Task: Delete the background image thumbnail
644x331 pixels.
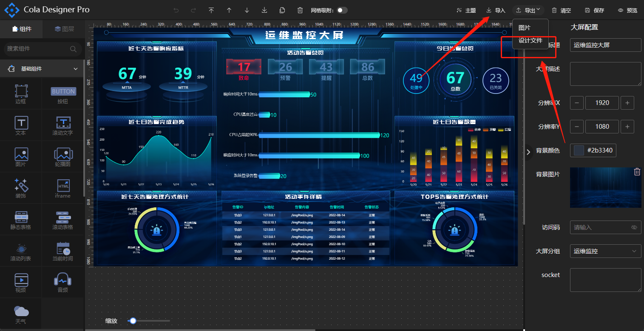Action: pos(637,172)
